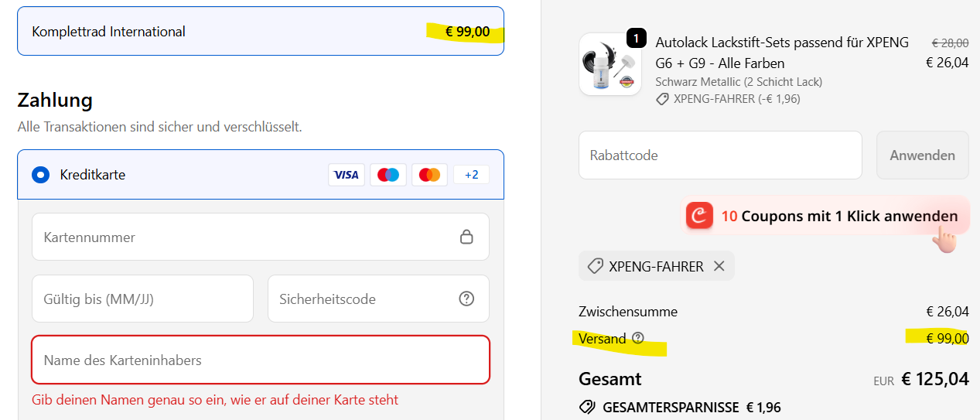Remove the XPENG-FAHRER discount code

click(x=719, y=266)
